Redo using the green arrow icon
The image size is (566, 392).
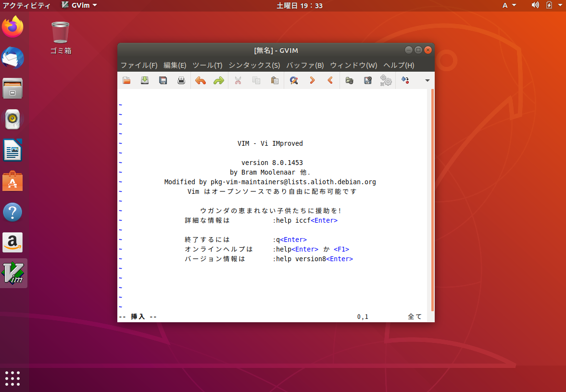click(x=219, y=80)
